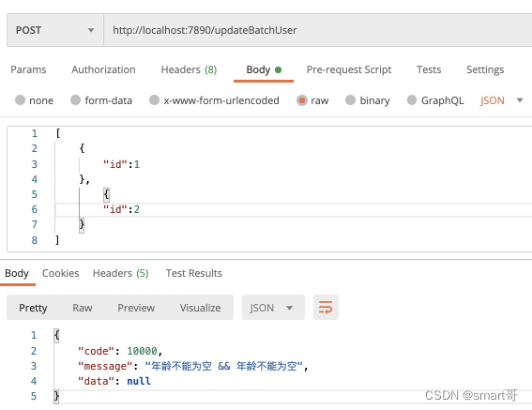Viewport: 532px width, 410px height.
Task: Open the Test Results tab
Action: pyautogui.click(x=193, y=273)
